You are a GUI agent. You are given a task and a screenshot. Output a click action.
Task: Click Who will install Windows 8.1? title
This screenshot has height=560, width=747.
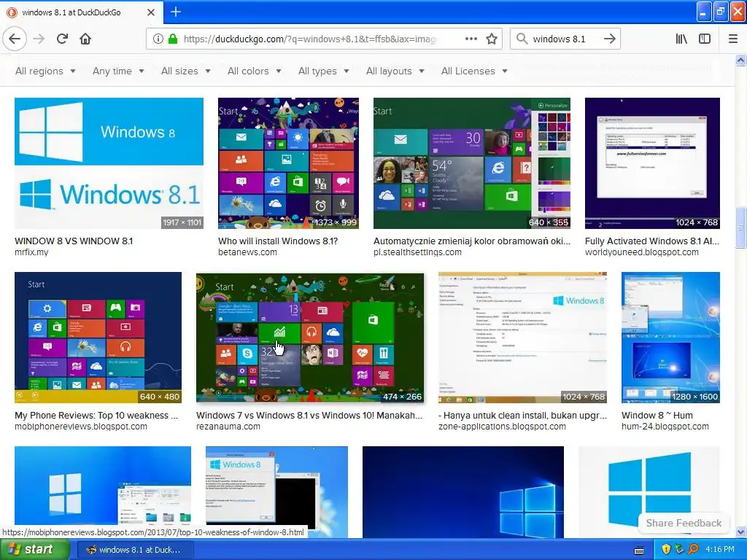(x=278, y=241)
